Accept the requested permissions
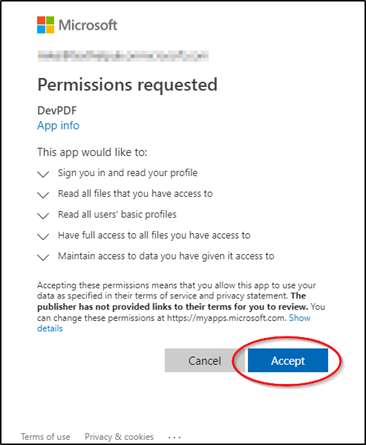Viewport: 366px width, 445px height. point(288,360)
